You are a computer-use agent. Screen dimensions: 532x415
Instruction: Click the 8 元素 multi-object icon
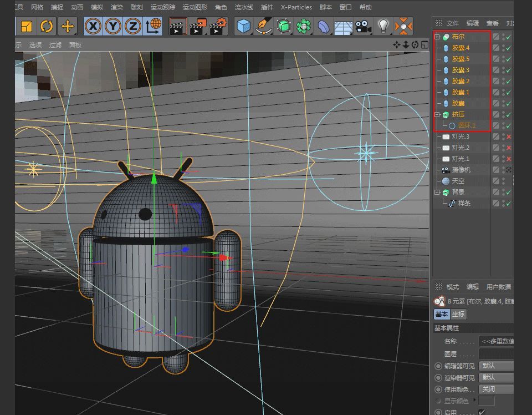pos(439,301)
